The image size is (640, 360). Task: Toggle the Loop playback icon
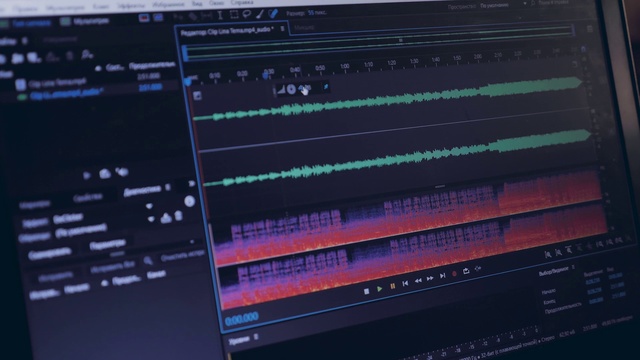tap(466, 271)
